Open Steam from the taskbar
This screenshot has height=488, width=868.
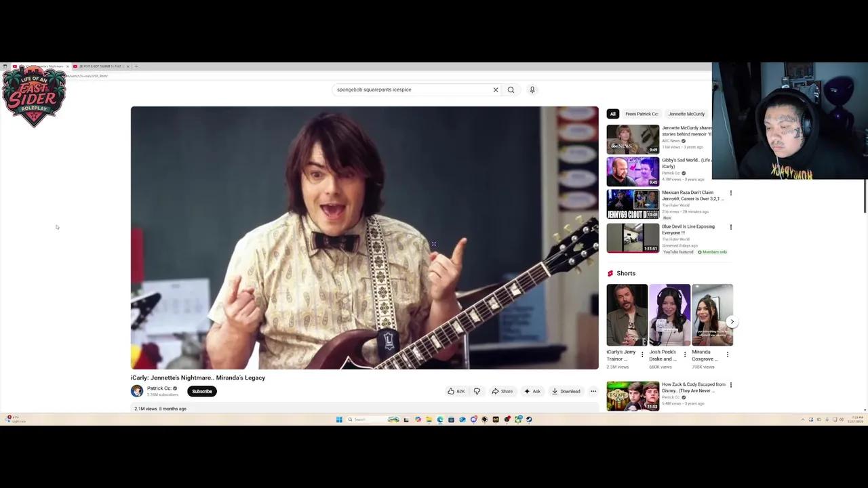pos(529,420)
